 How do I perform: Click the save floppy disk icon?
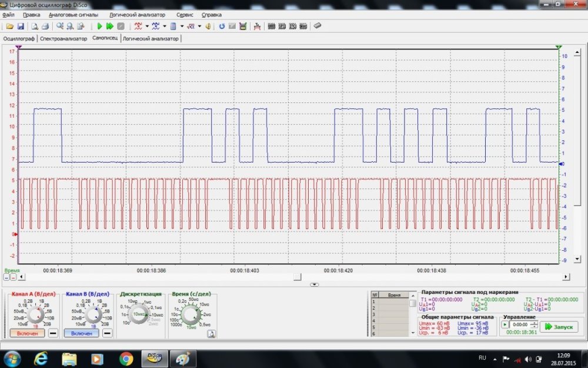click(x=20, y=26)
